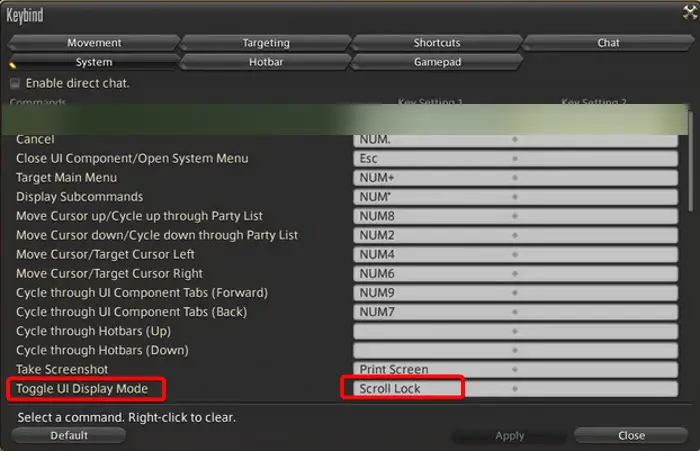Image resolution: width=700 pixels, height=451 pixels.
Task: Select Key Setting 2 field for UI Component Tabs (Back)
Action: [x=597, y=312]
